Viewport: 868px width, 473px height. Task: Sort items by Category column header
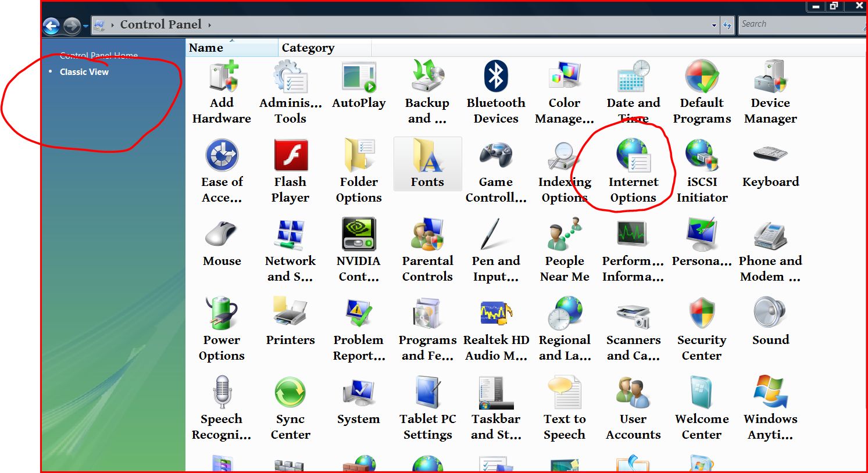coord(324,48)
